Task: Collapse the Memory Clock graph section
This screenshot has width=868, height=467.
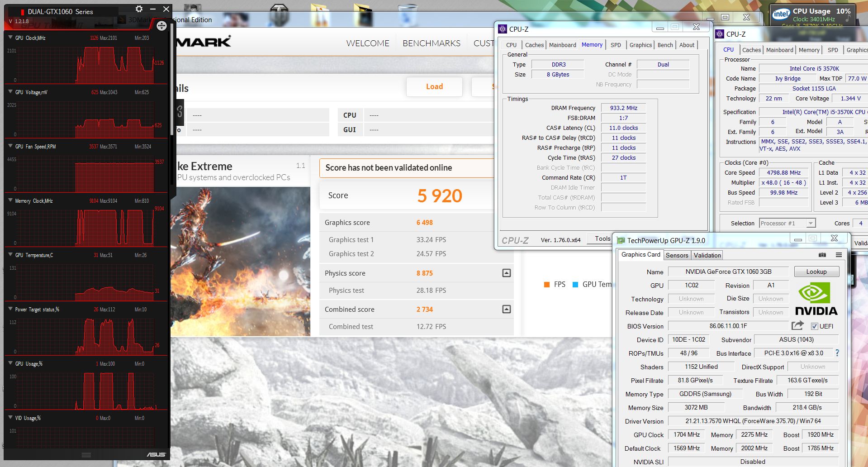Action: [x=10, y=200]
